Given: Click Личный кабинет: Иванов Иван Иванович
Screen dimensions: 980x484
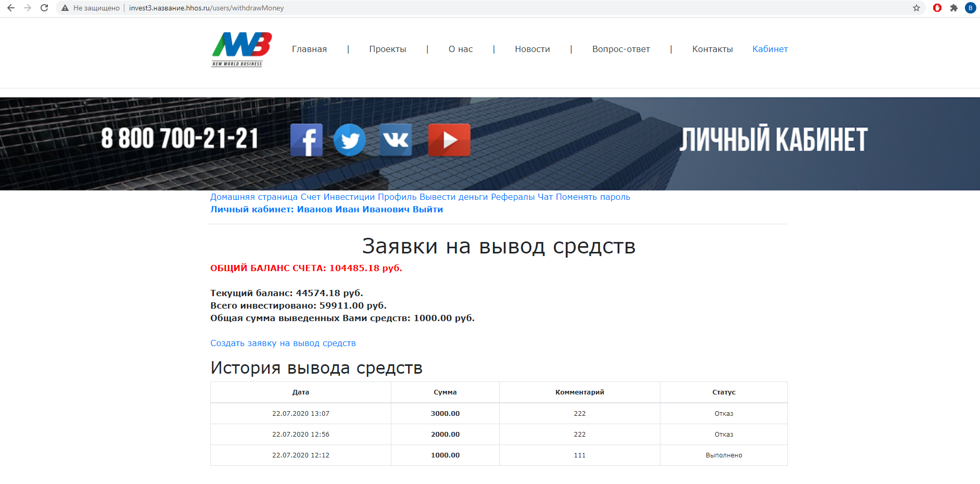Looking at the screenshot, I should tap(310, 210).
